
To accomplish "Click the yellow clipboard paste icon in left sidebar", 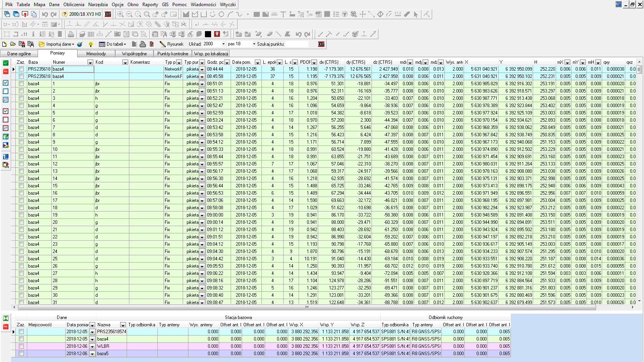I will point(6,165).
